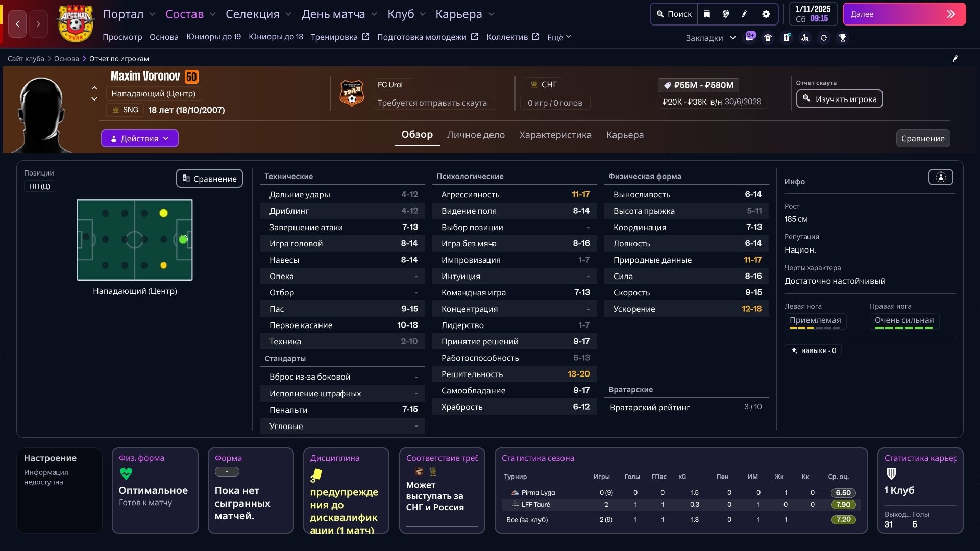Screen dimensions: 980x551
Task: Open the messages inbox with 9+ badge
Action: click(749, 38)
